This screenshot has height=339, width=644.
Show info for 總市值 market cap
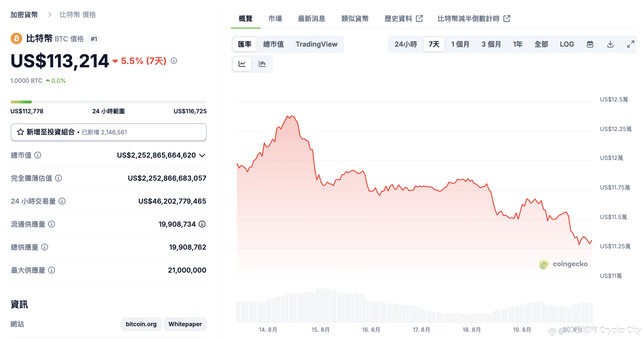pyautogui.click(x=38, y=155)
